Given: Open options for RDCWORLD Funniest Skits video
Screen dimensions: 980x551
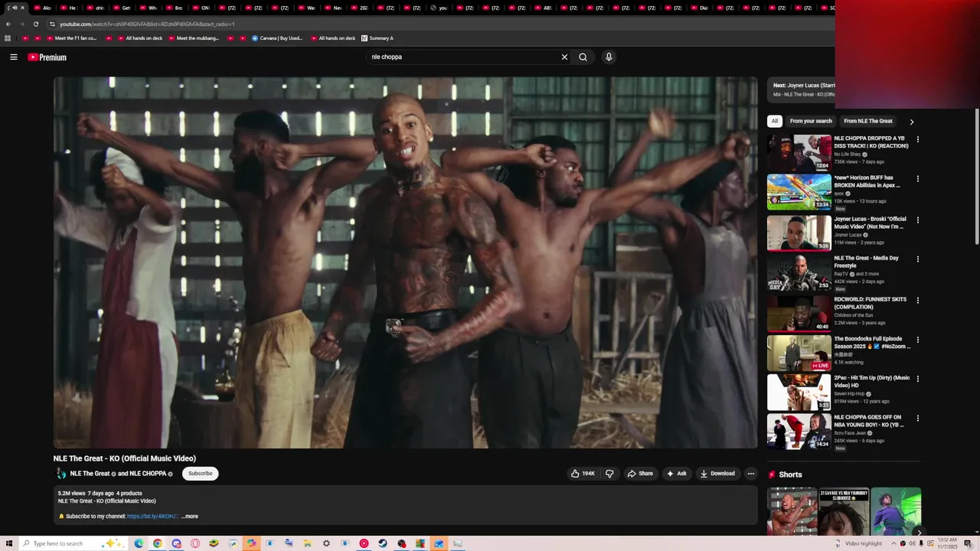Looking at the screenshot, I should tap(917, 301).
